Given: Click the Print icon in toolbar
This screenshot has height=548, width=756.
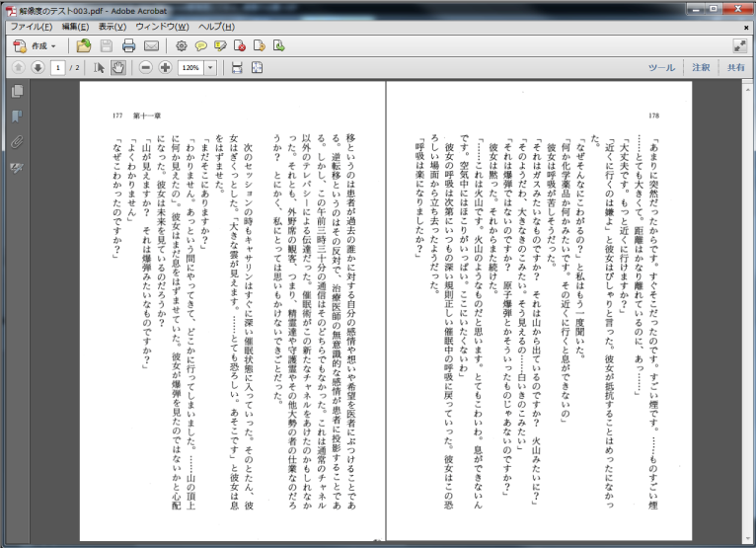Looking at the screenshot, I should pyautogui.click(x=128, y=45).
